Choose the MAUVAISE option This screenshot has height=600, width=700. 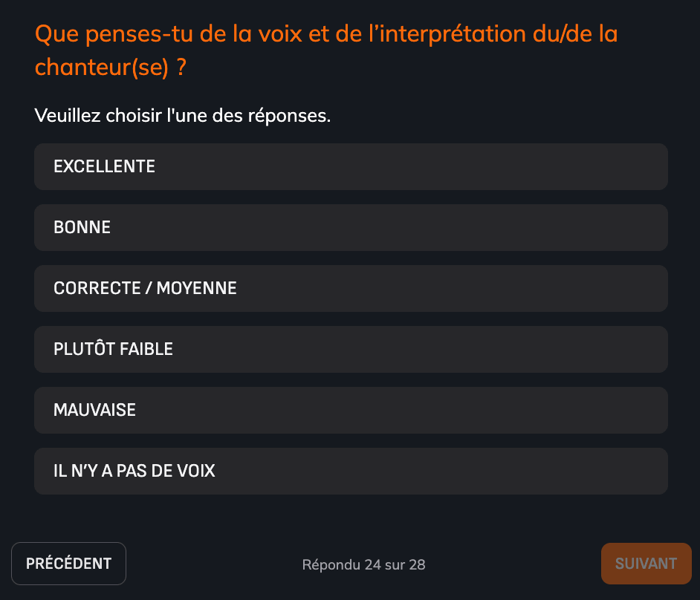pyautogui.click(x=350, y=410)
